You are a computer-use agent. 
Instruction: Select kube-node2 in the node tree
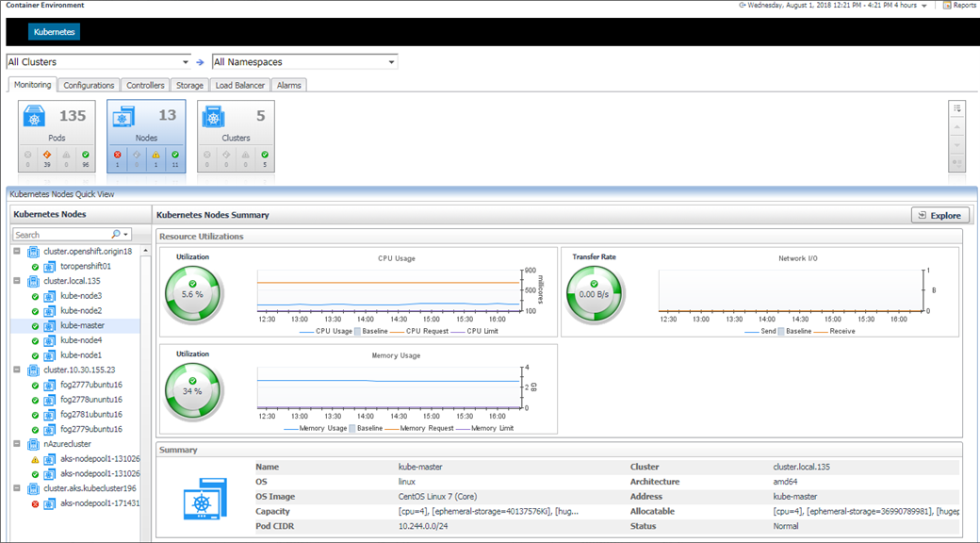(x=81, y=311)
